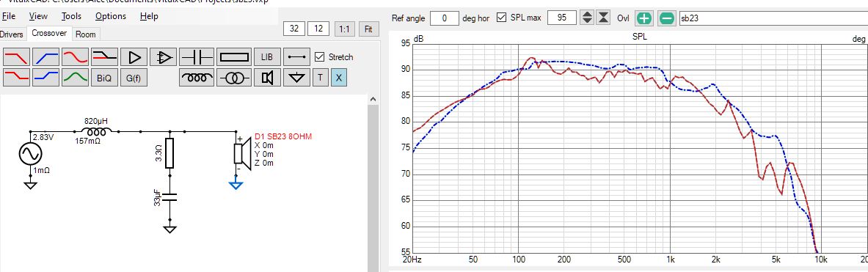Insert a wire connection
Viewport: 868px width, 272px height.
297,57
